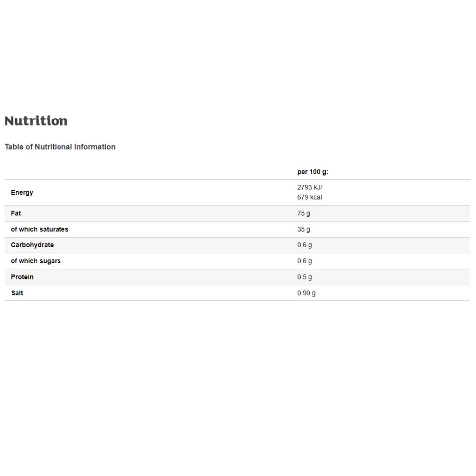Click the word 'Table' in the caption
The width and height of the screenshot is (476, 476).
(x=14, y=147)
